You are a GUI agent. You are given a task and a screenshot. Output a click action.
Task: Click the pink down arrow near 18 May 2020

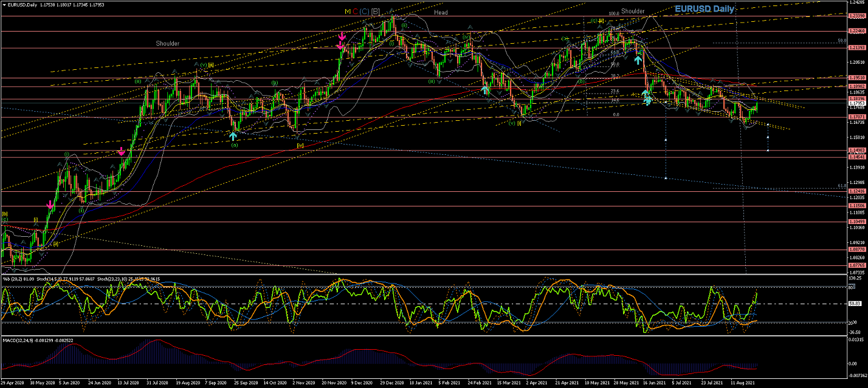click(x=50, y=205)
